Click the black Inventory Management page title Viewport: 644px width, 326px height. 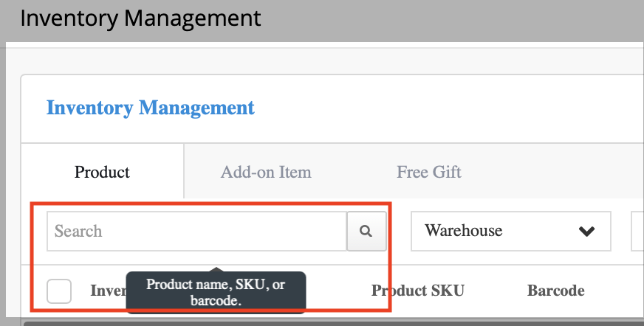click(140, 18)
